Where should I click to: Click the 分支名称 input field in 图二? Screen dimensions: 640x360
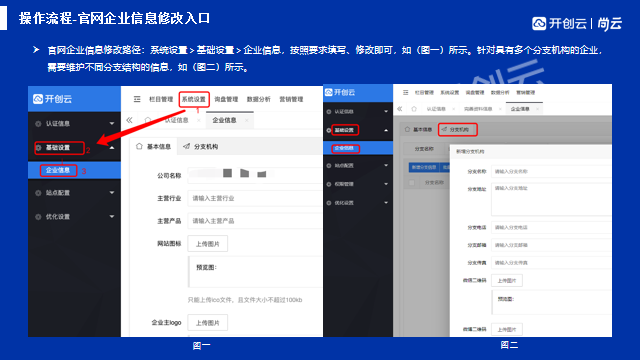click(x=551, y=171)
